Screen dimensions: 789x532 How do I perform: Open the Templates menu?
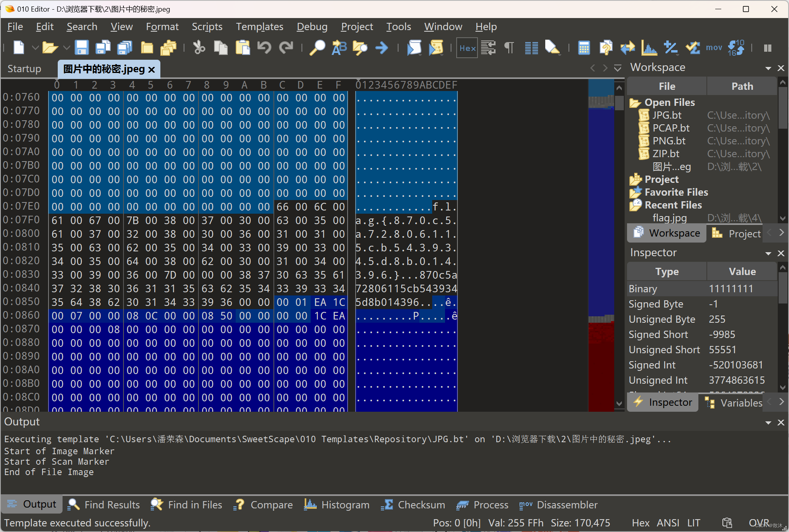259,26
